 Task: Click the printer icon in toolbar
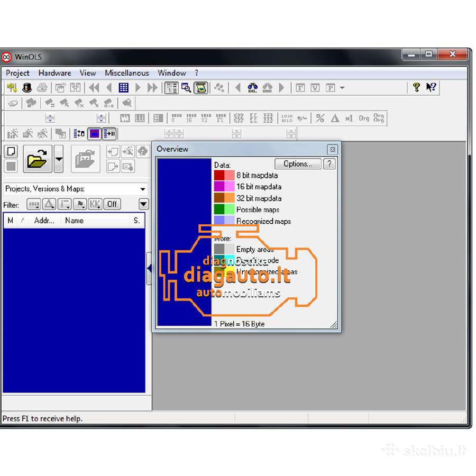(42, 88)
